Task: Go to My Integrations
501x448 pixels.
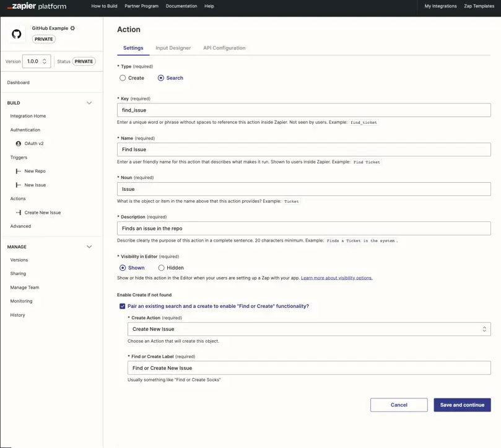Action: click(x=440, y=6)
